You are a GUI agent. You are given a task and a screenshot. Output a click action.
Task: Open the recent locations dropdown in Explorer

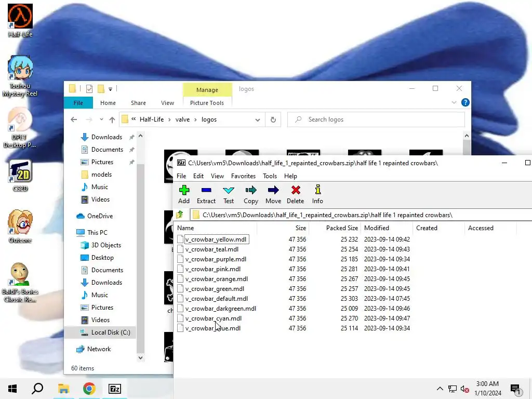click(101, 119)
